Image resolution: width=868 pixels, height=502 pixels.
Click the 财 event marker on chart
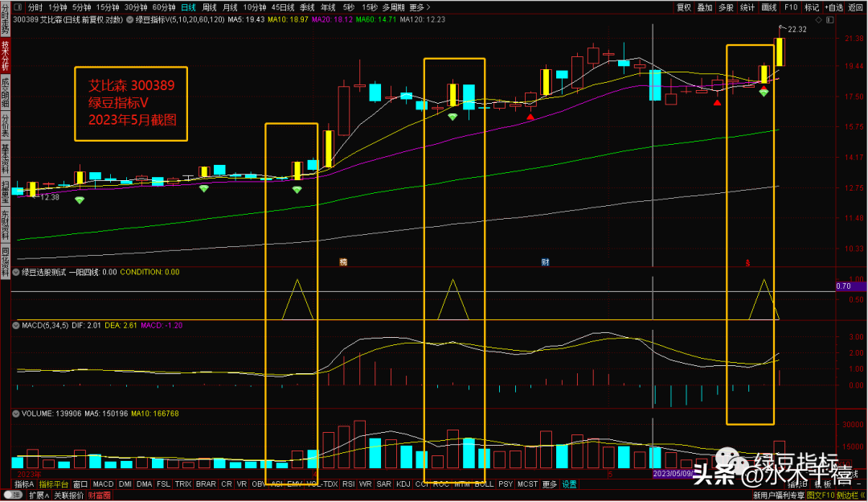click(545, 262)
